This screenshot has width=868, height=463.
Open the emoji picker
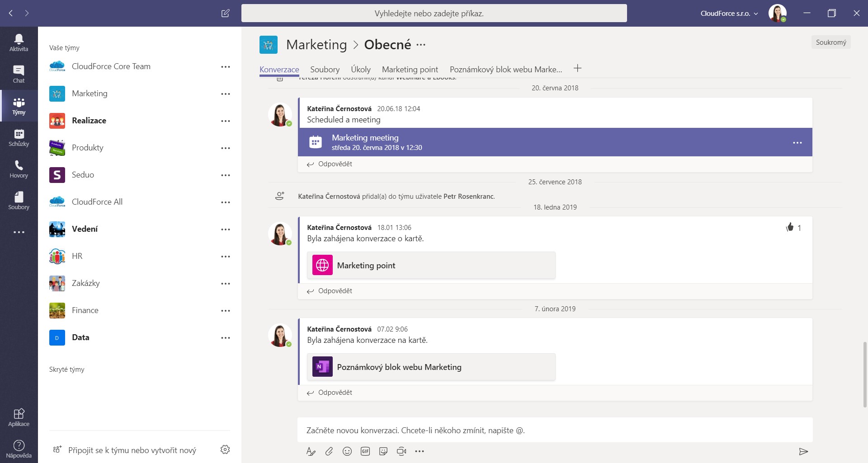[x=347, y=451]
